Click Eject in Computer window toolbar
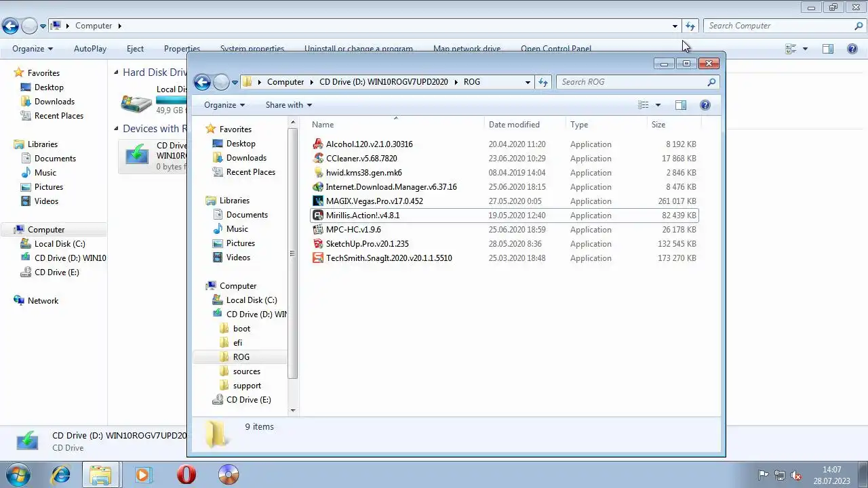The width and height of the screenshot is (868, 488). [135, 49]
